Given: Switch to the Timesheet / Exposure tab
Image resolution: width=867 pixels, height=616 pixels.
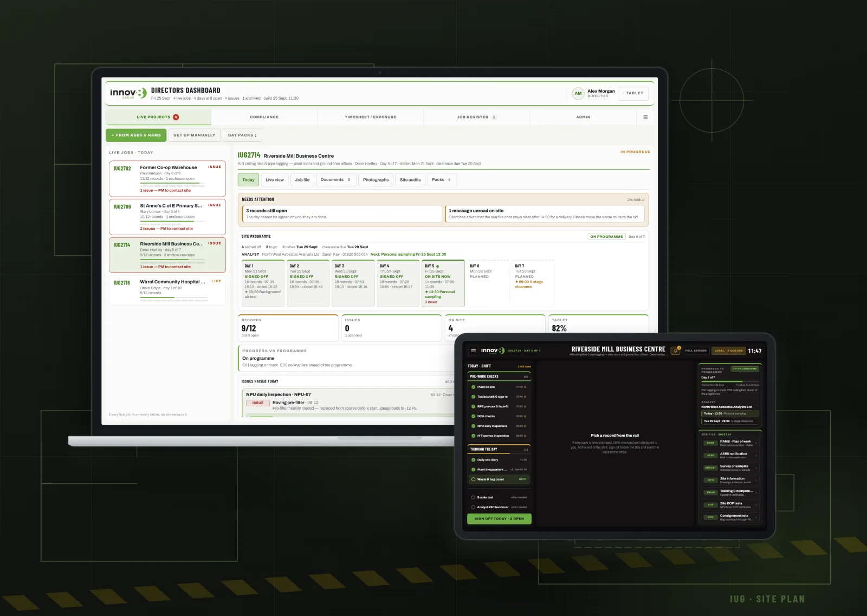Looking at the screenshot, I should pos(371,117).
